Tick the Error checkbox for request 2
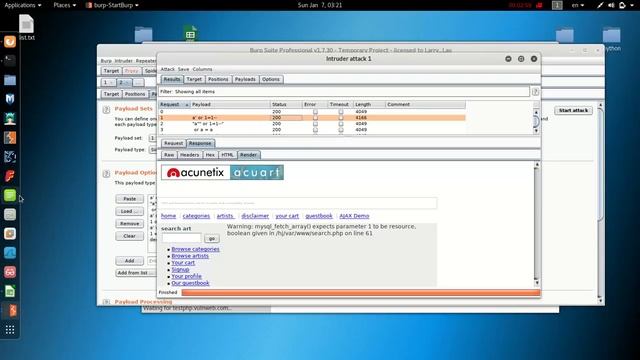640x360 pixels. 315,124
